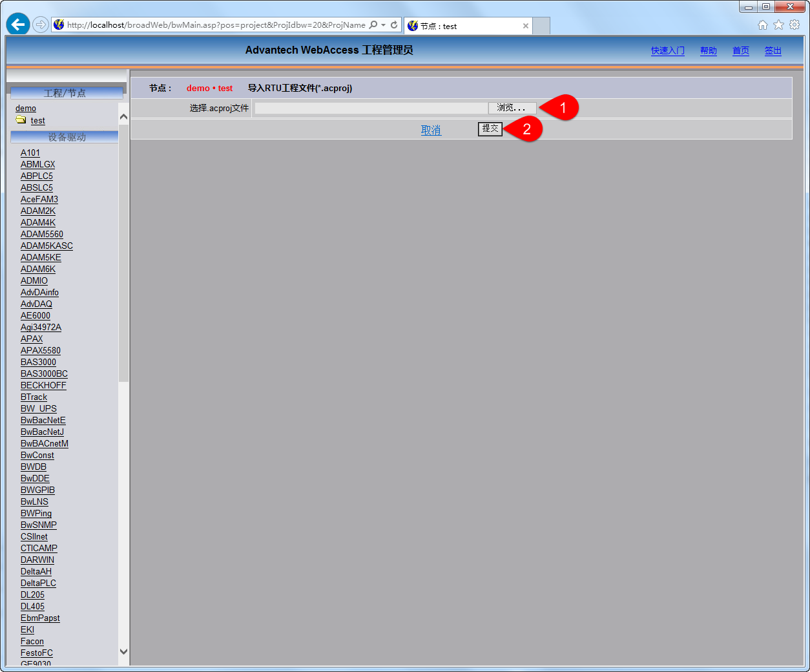The image size is (810, 672).
Task: Click the 取消 cancel link
Action: 431,130
